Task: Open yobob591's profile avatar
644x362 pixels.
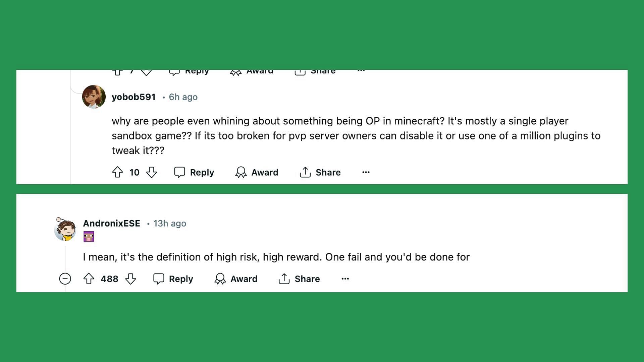Action: (x=94, y=97)
